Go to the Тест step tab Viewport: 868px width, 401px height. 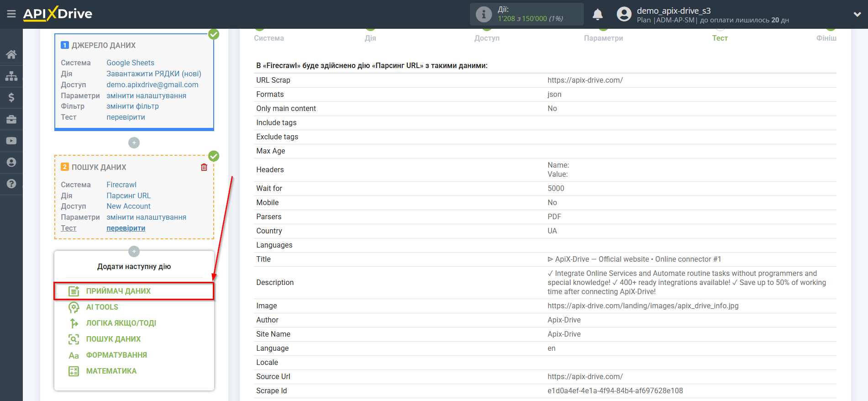[x=720, y=38]
